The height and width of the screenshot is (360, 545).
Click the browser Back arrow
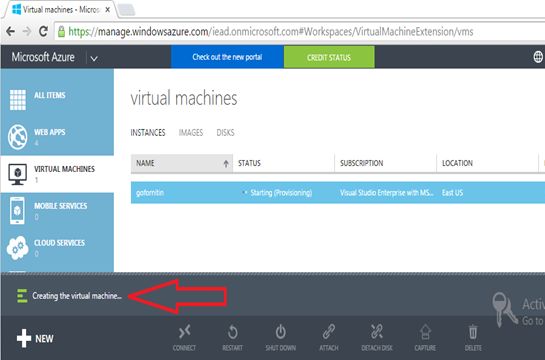(x=10, y=32)
